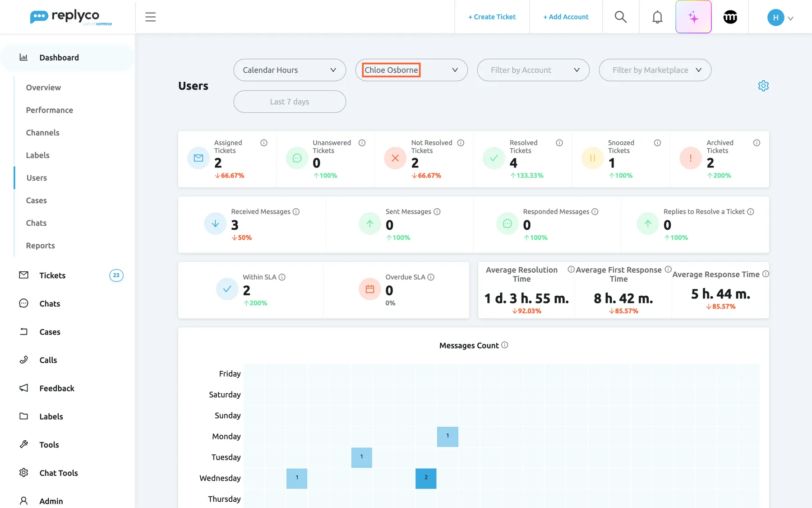Open the Channels dashboard section

coord(43,133)
